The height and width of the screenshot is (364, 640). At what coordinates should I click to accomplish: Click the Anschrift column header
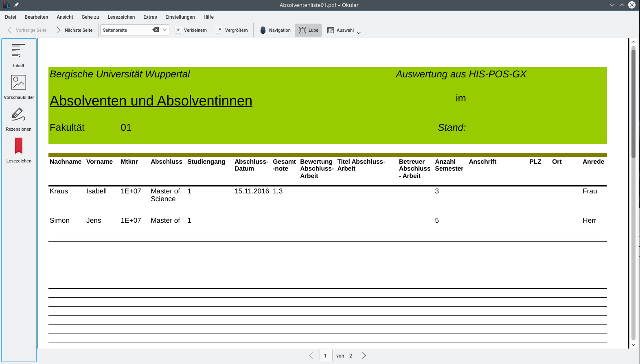coord(482,162)
